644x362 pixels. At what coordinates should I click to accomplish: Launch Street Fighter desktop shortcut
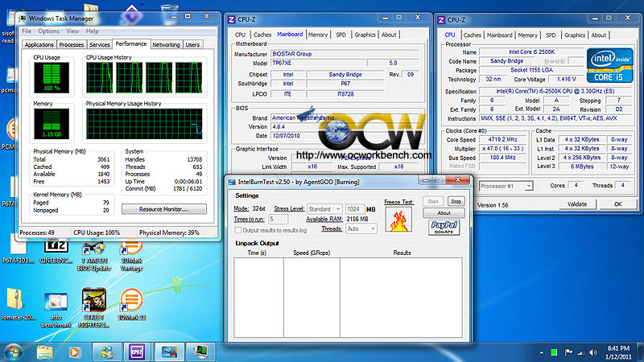click(93, 308)
